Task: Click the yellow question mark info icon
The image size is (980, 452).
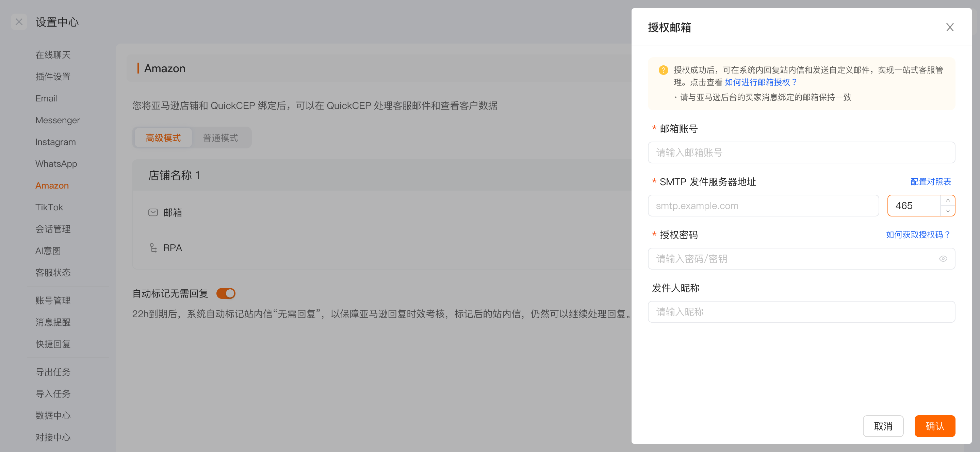Action: pyautogui.click(x=663, y=70)
